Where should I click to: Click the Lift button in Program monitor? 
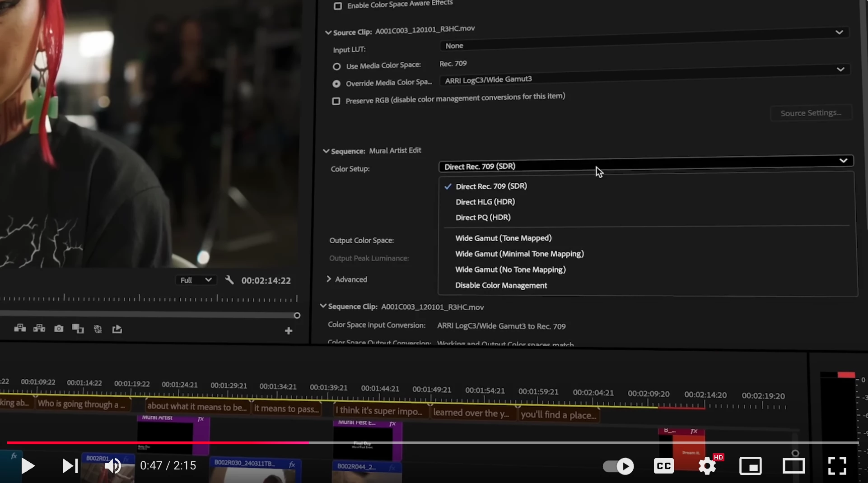(x=19, y=328)
